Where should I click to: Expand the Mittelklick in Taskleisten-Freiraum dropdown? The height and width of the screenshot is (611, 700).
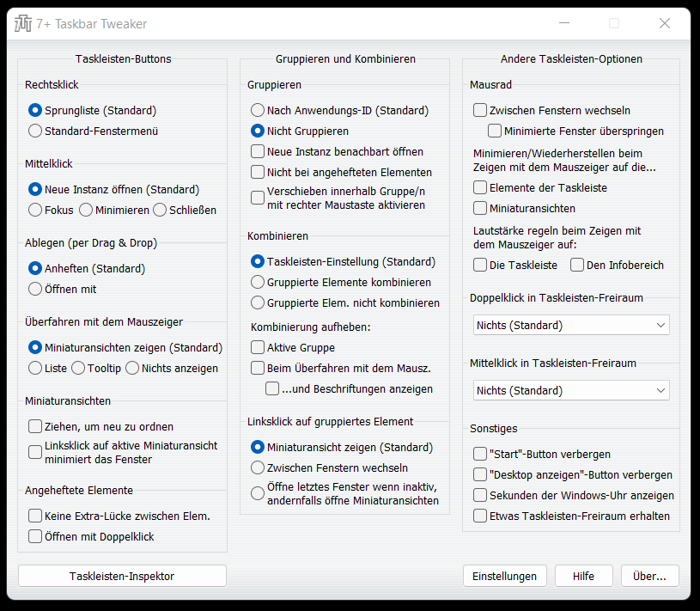click(571, 390)
